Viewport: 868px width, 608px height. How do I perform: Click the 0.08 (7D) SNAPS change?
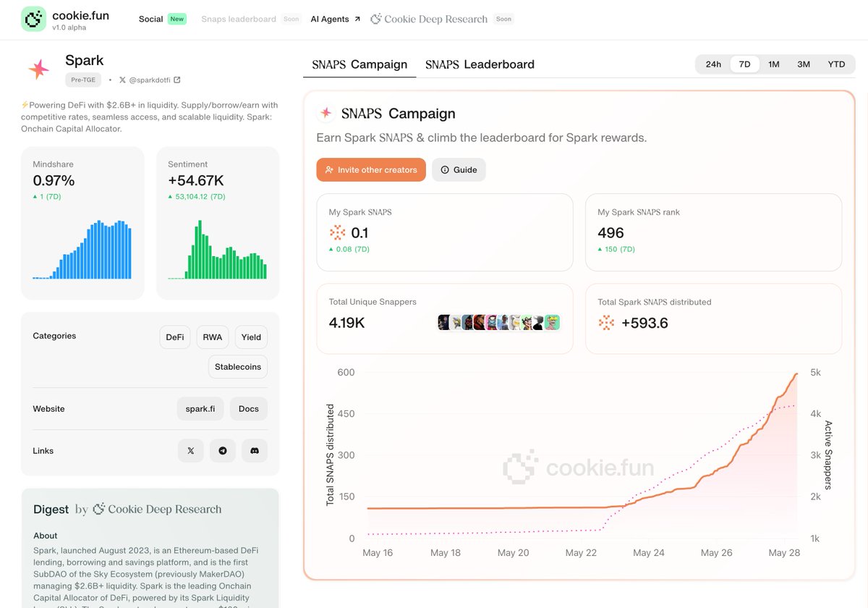tap(349, 249)
